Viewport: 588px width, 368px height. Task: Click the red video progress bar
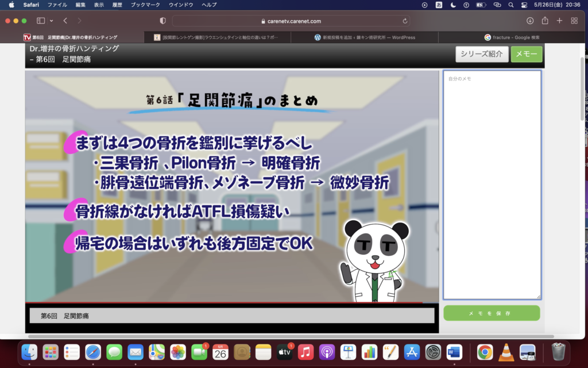click(x=224, y=302)
